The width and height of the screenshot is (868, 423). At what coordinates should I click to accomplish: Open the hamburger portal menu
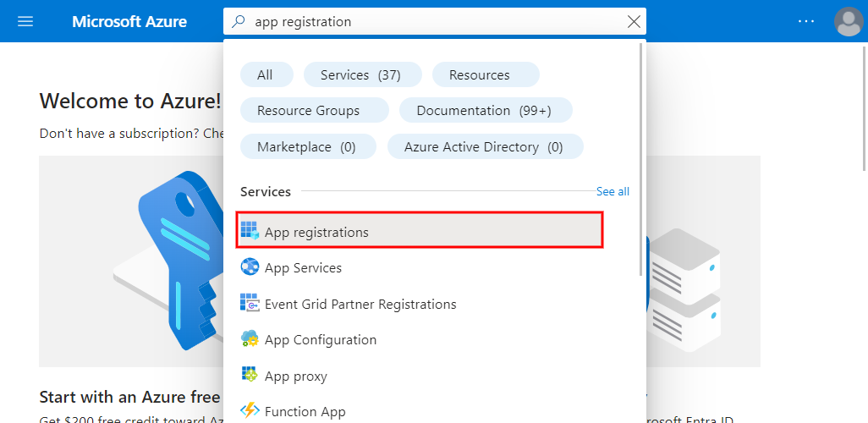click(25, 22)
